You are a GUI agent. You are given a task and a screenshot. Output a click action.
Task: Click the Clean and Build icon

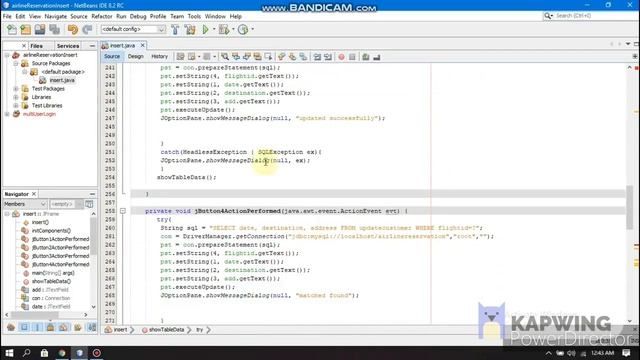190,29
